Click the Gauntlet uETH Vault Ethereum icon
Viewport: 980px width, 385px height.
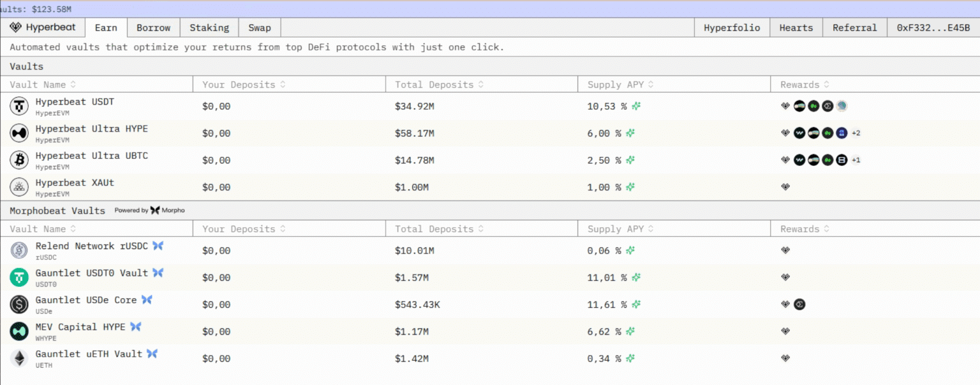click(x=19, y=358)
